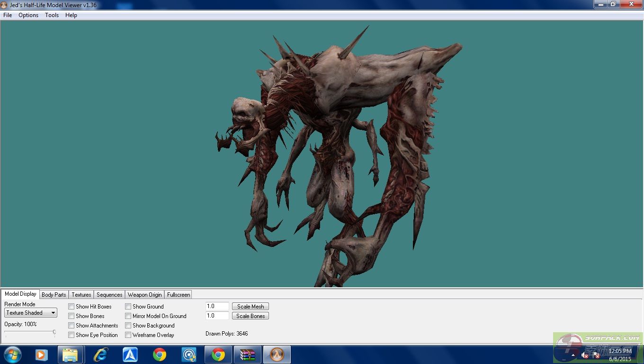Click the bones scale value field
The width and height of the screenshot is (644, 364).
tap(217, 316)
